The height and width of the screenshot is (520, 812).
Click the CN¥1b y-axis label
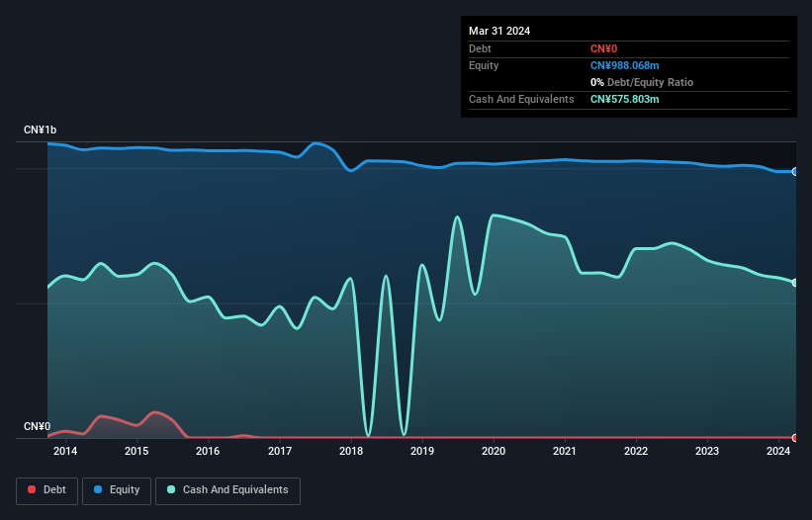40,130
